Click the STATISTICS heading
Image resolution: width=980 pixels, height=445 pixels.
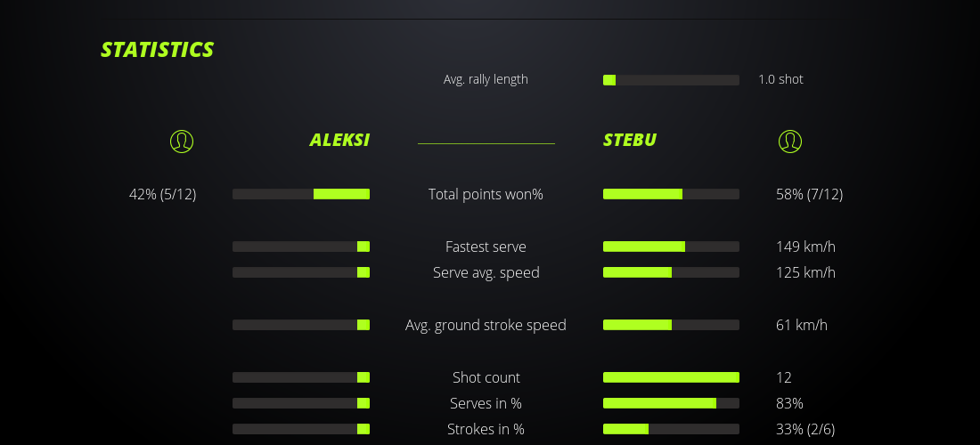pyautogui.click(x=158, y=50)
